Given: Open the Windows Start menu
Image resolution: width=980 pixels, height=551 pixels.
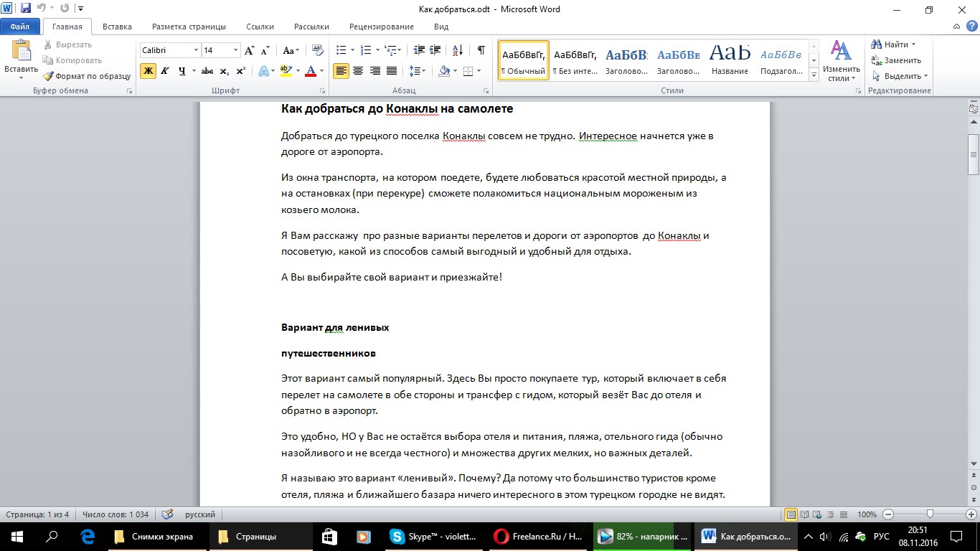Looking at the screenshot, I should click(17, 537).
